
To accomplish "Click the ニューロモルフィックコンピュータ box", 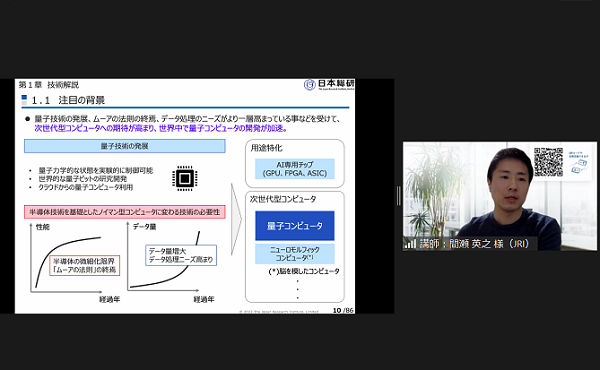I will (x=295, y=254).
